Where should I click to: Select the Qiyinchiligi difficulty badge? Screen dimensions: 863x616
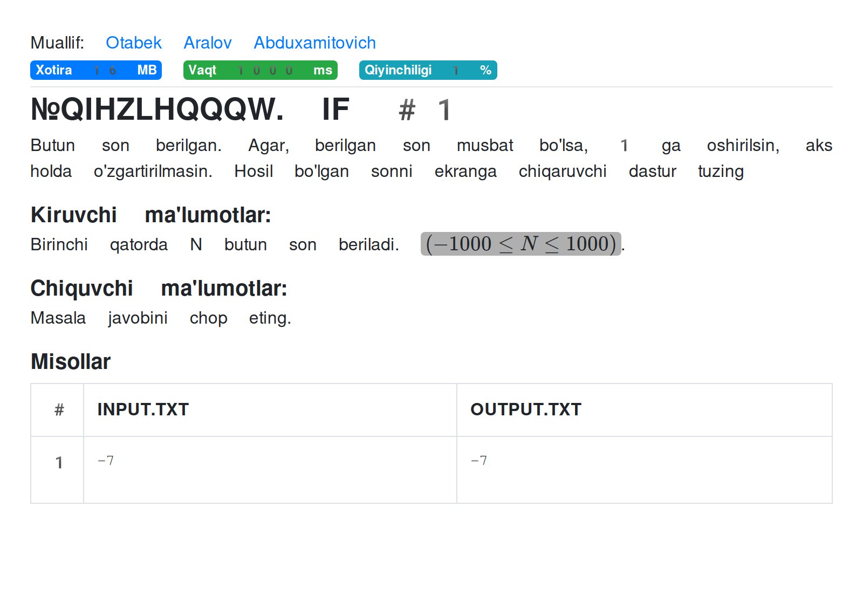pos(427,70)
